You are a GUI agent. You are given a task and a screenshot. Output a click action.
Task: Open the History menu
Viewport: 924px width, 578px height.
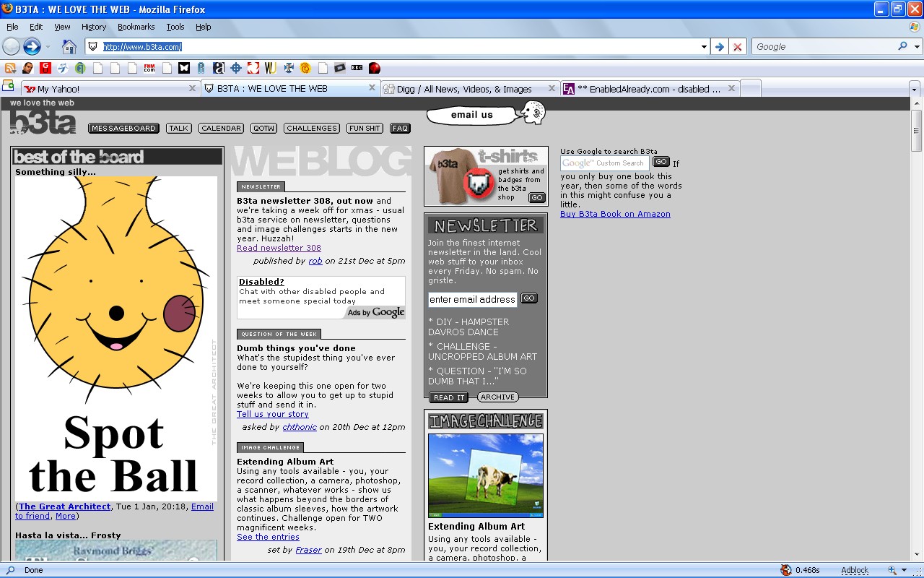point(94,27)
